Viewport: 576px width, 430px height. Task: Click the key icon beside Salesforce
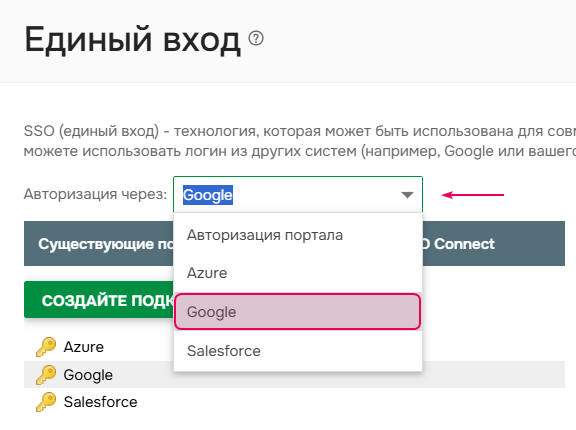coord(46,402)
